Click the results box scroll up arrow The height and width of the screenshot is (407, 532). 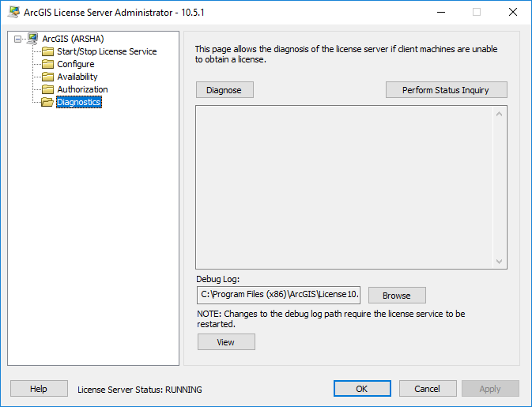(499, 115)
